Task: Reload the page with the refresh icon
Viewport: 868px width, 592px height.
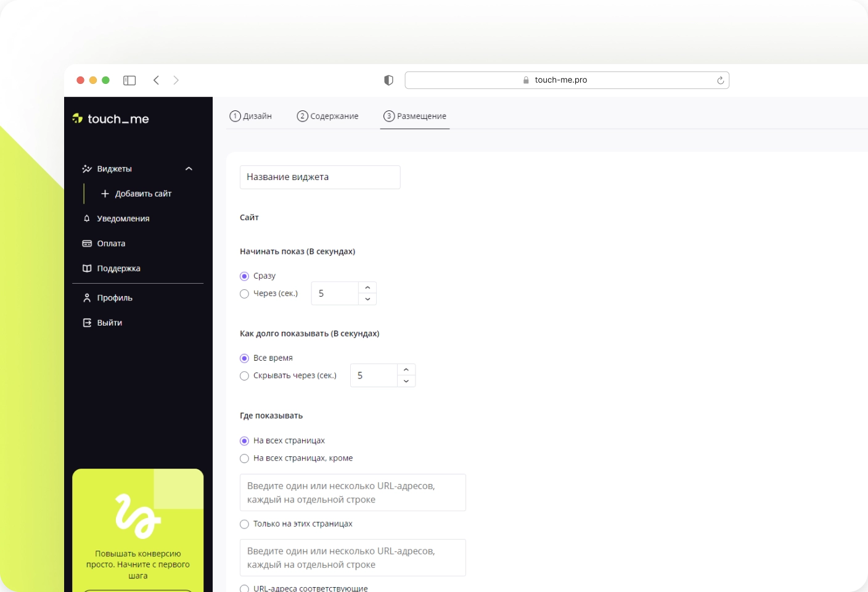Action: click(x=720, y=80)
